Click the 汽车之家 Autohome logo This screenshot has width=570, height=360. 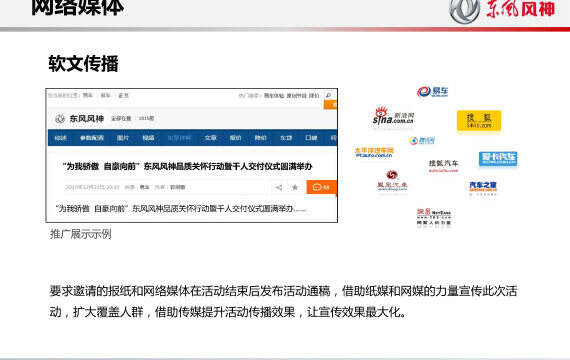[483, 187]
